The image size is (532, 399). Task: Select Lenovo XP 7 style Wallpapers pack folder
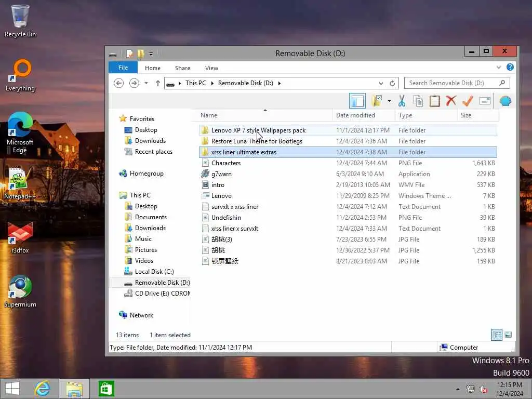tap(348, 130)
